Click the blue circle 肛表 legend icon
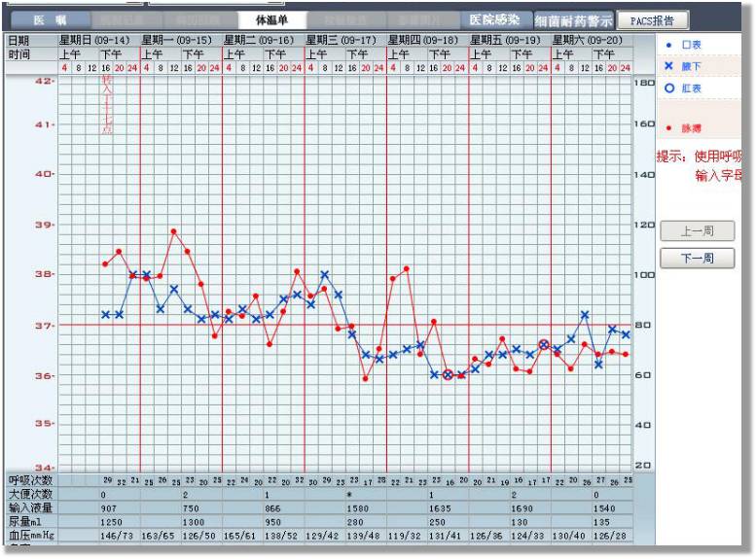756x559 pixels. pos(668,87)
